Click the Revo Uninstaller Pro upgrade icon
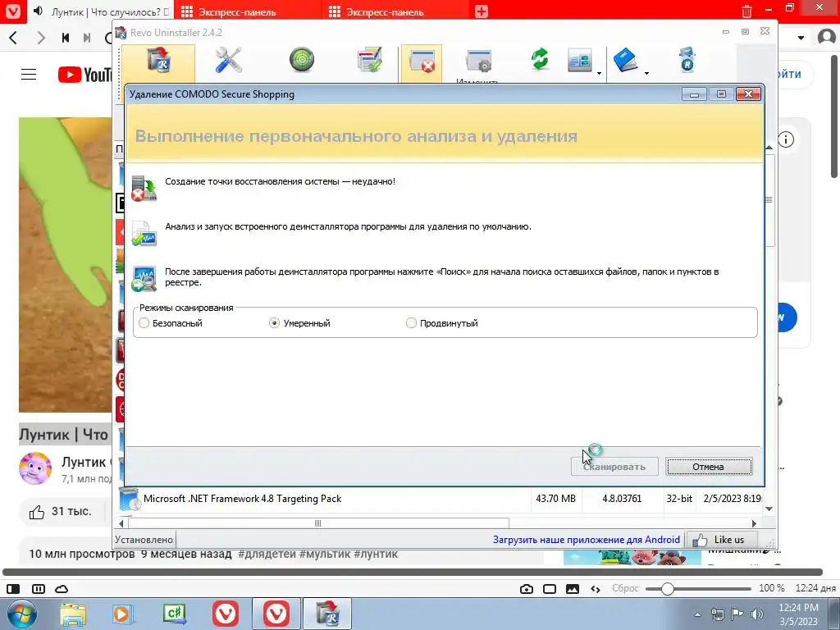The image size is (840, 630). click(687, 59)
